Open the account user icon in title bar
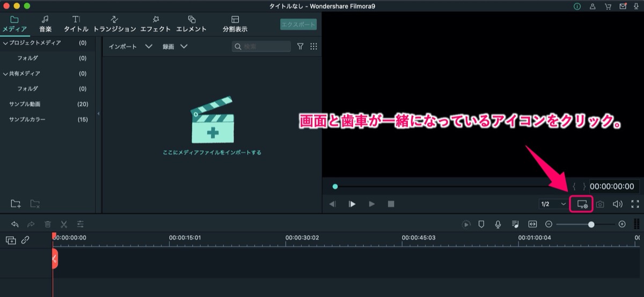 [592, 6]
